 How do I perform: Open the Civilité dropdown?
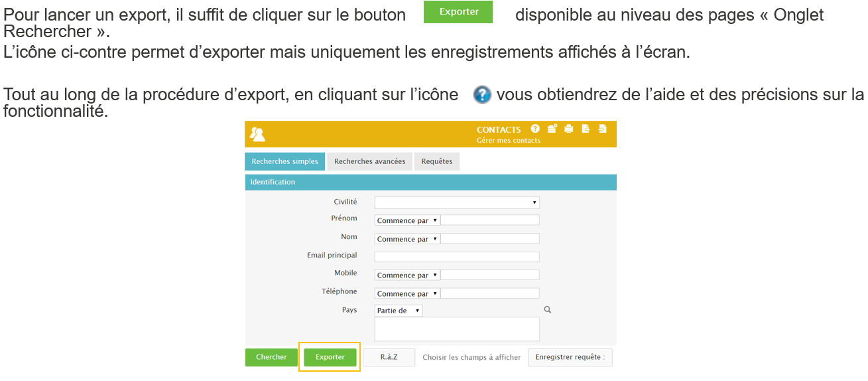tap(457, 202)
